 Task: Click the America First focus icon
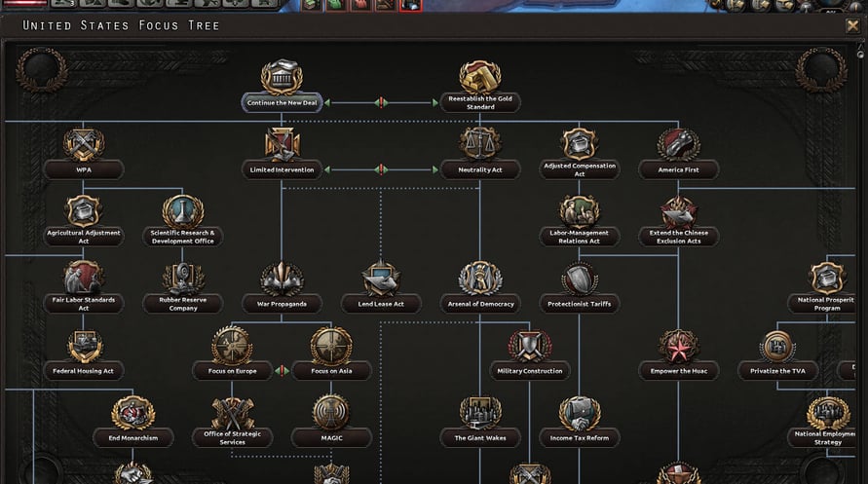tap(679, 144)
